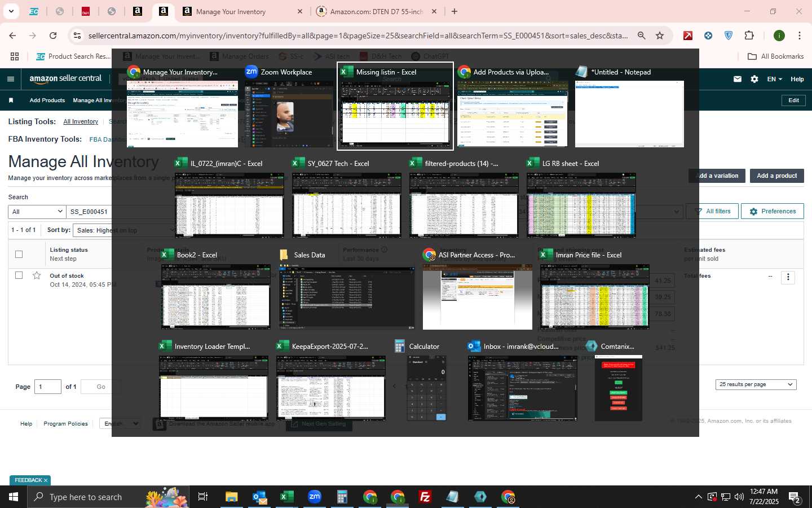Open Chrome three-dot menu
The image size is (812, 508).
point(800,36)
